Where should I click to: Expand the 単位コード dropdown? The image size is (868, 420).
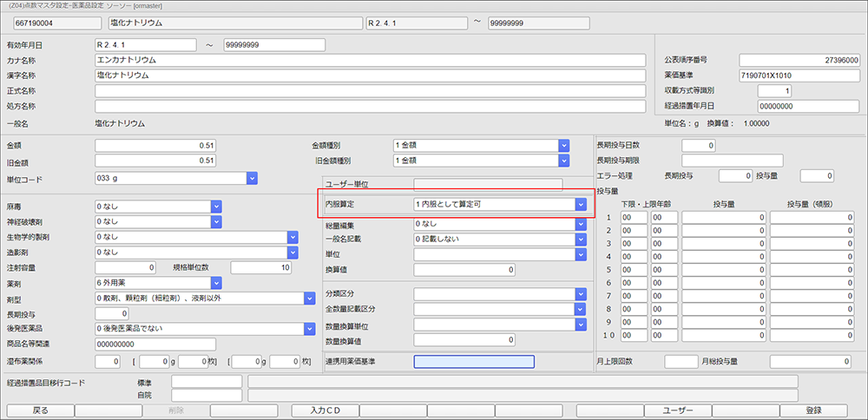point(252,178)
